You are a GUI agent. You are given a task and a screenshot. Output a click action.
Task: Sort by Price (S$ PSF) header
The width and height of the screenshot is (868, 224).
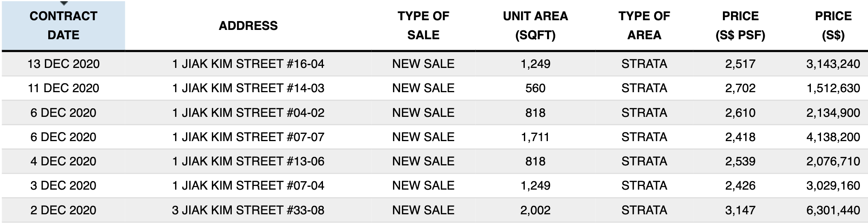click(740, 25)
